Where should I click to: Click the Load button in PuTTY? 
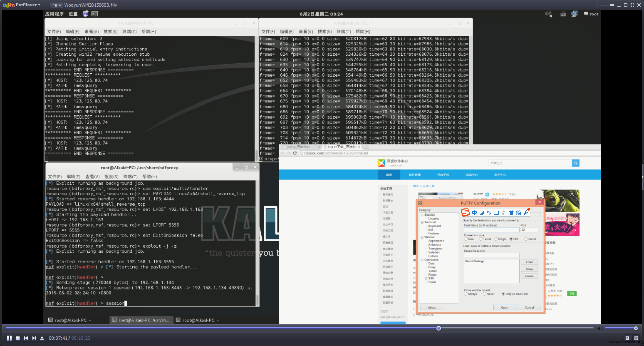pyautogui.click(x=529, y=262)
